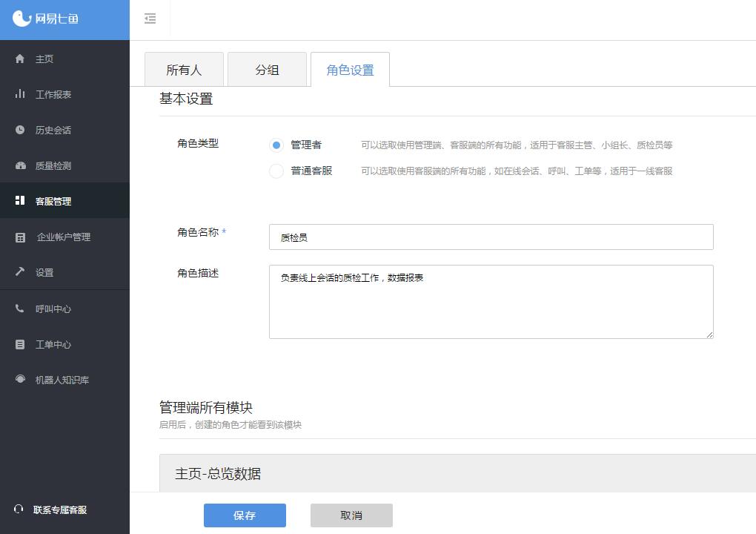Image resolution: width=756 pixels, height=534 pixels.
Task: Focus the 角色名称 input field
Action: point(491,237)
